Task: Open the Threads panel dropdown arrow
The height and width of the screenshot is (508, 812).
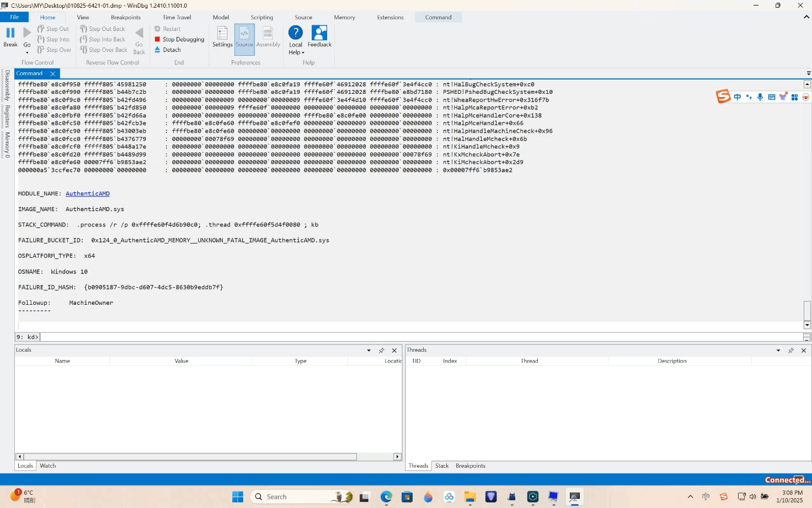Action: pyautogui.click(x=778, y=351)
